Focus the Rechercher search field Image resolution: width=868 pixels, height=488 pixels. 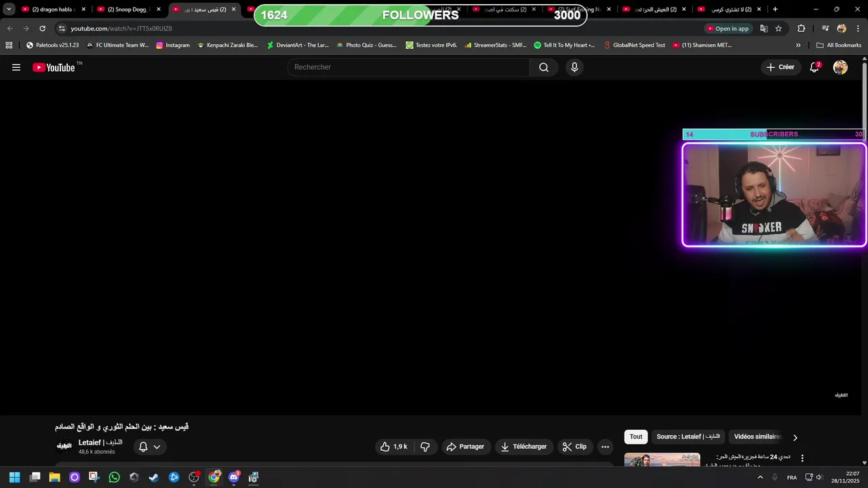tap(408, 67)
